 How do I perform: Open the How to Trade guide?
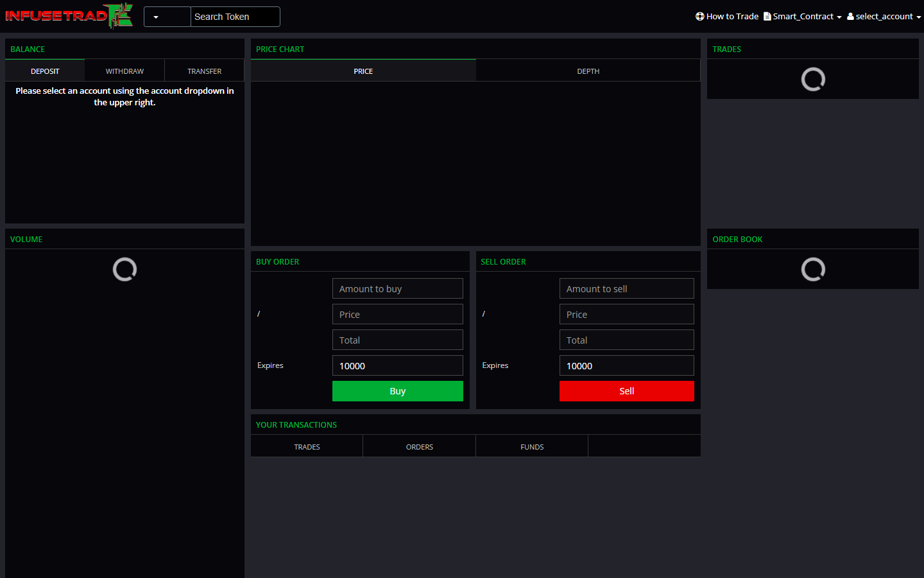[x=727, y=16]
